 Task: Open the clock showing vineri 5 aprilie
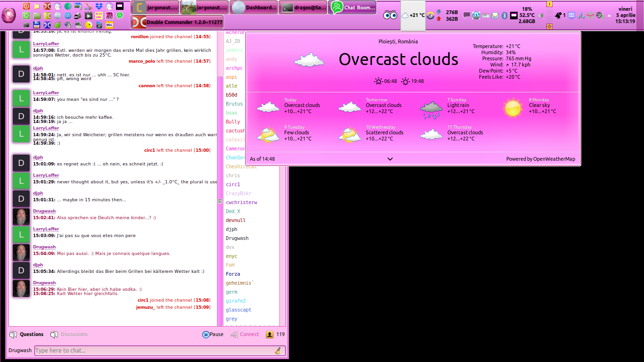point(625,15)
